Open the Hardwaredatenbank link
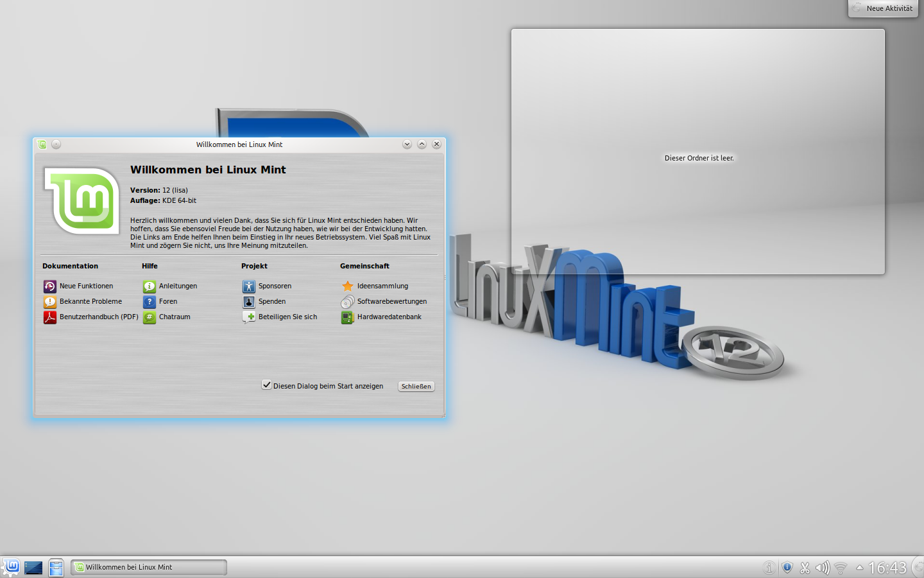924x578 pixels. (389, 317)
